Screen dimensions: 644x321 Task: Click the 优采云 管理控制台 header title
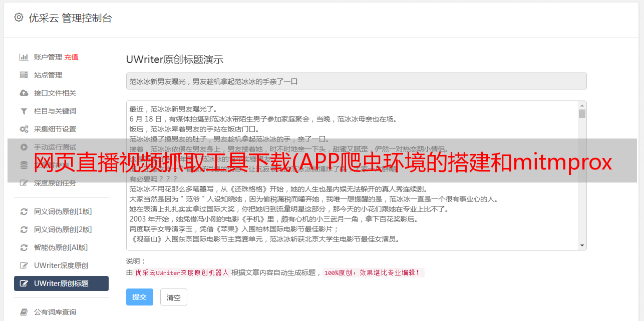click(70, 18)
